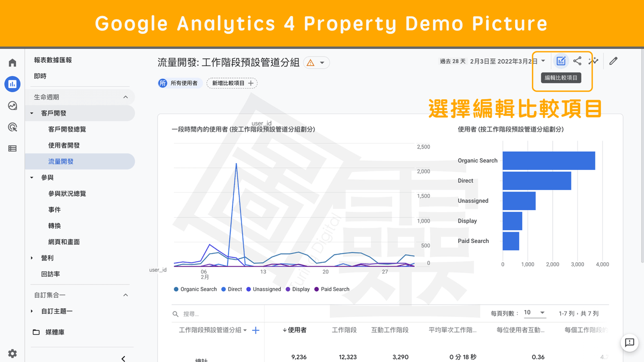Screen dimensions: 644x362
Task: Click the 所 avatar badge on 所有使用者
Action: pos(163,83)
